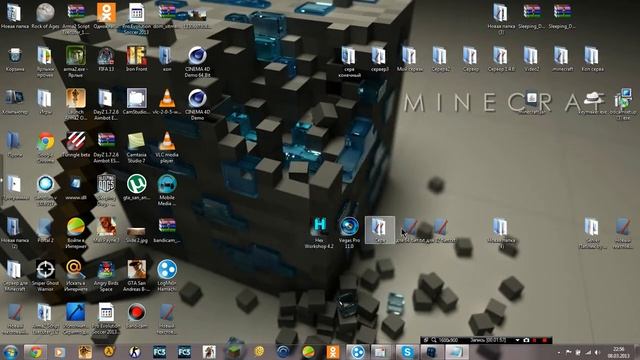
Task: Launch Half-Life lambda taskbar icon
Action: [109, 352]
